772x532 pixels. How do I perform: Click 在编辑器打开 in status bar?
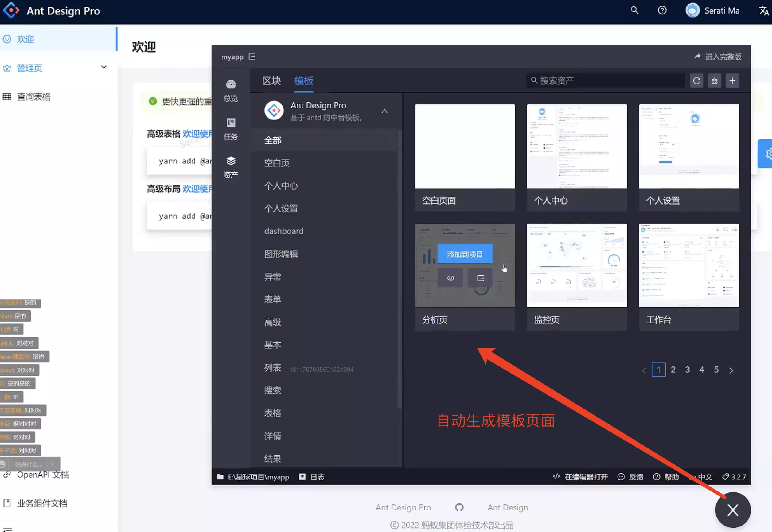(x=580, y=477)
